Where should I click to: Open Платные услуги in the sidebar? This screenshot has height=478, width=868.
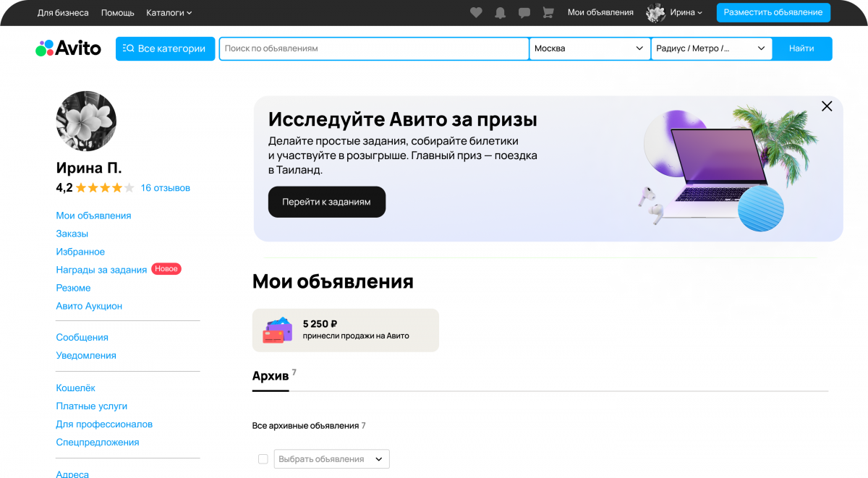[x=91, y=406]
